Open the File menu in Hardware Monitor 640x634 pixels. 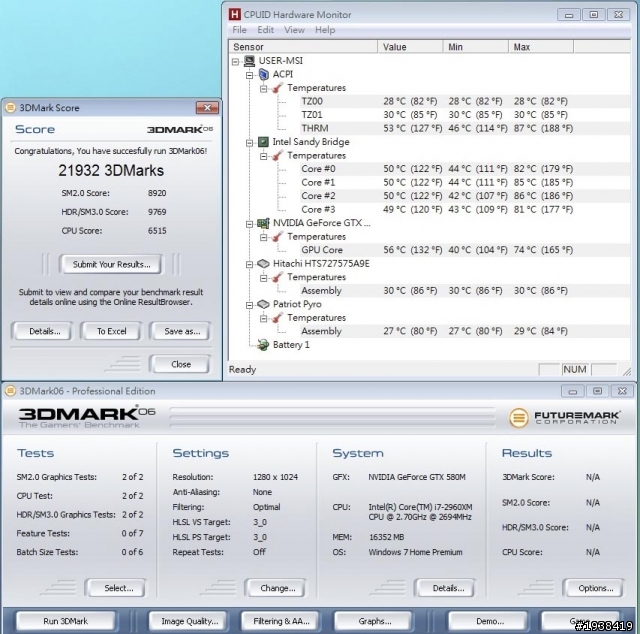(x=239, y=30)
